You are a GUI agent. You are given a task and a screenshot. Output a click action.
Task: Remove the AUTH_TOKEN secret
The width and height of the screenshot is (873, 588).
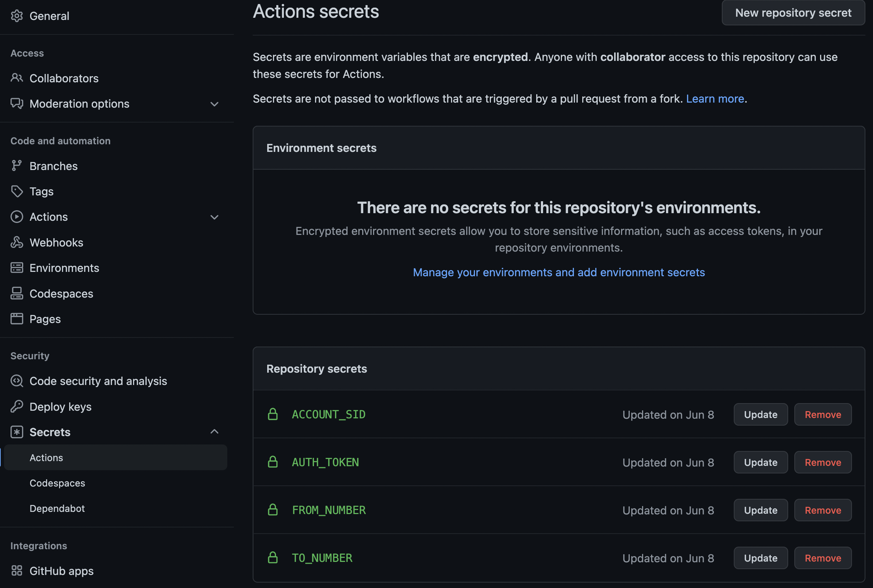pyautogui.click(x=823, y=462)
